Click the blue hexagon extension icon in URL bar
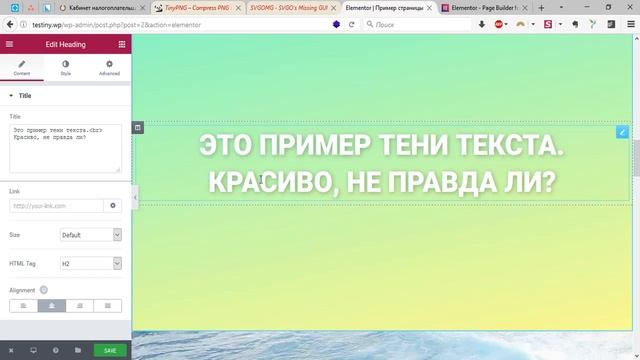Image resolution: width=640 pixels, height=360 pixels. [336, 24]
